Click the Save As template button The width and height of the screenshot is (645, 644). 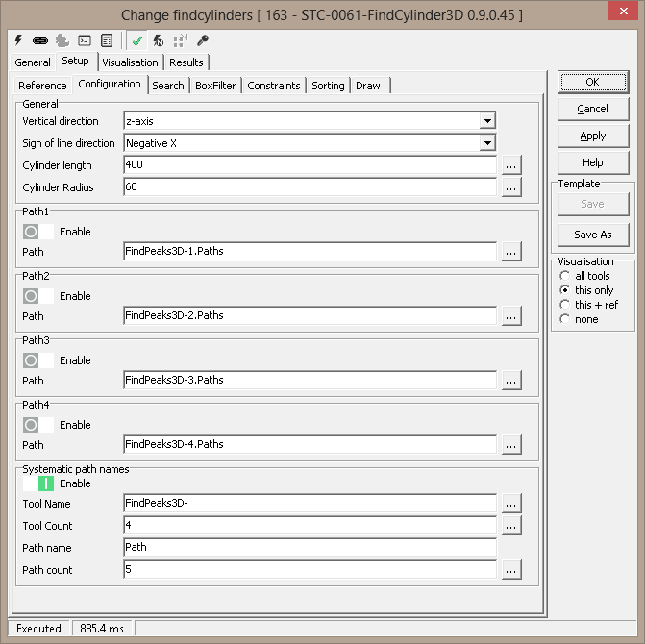coord(593,235)
